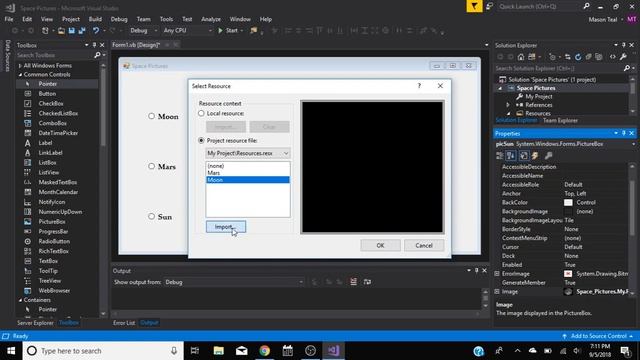
Task: Click OK in Select Resource dialog
Action: click(380, 245)
